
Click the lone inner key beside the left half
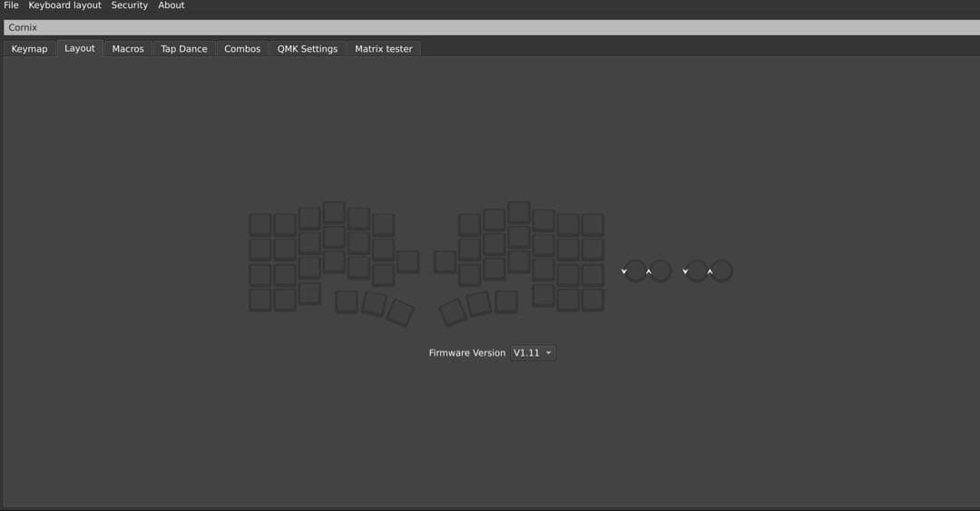[x=407, y=261]
